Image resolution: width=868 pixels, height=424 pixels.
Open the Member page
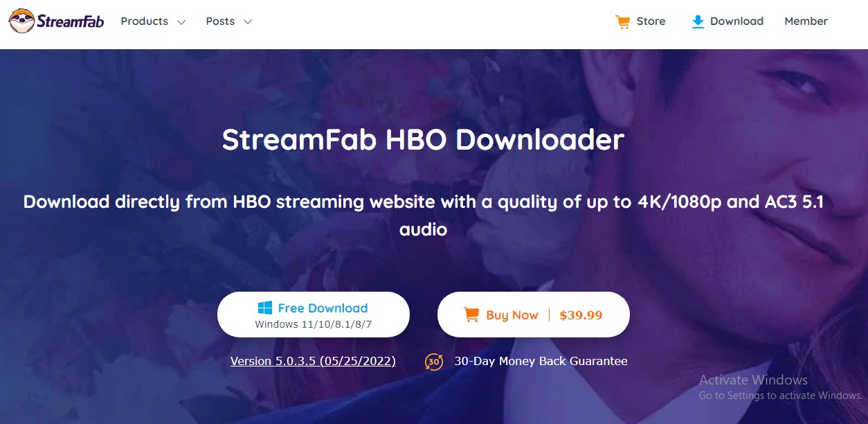(x=806, y=21)
